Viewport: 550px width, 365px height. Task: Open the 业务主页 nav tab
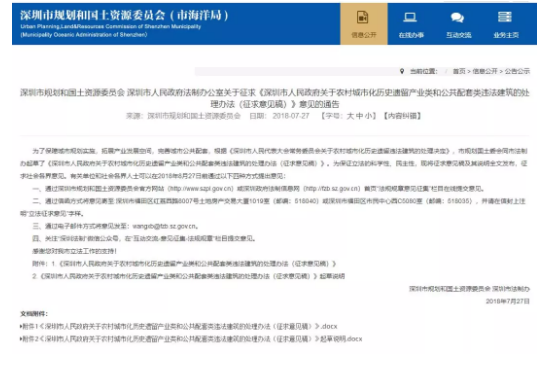point(506,24)
